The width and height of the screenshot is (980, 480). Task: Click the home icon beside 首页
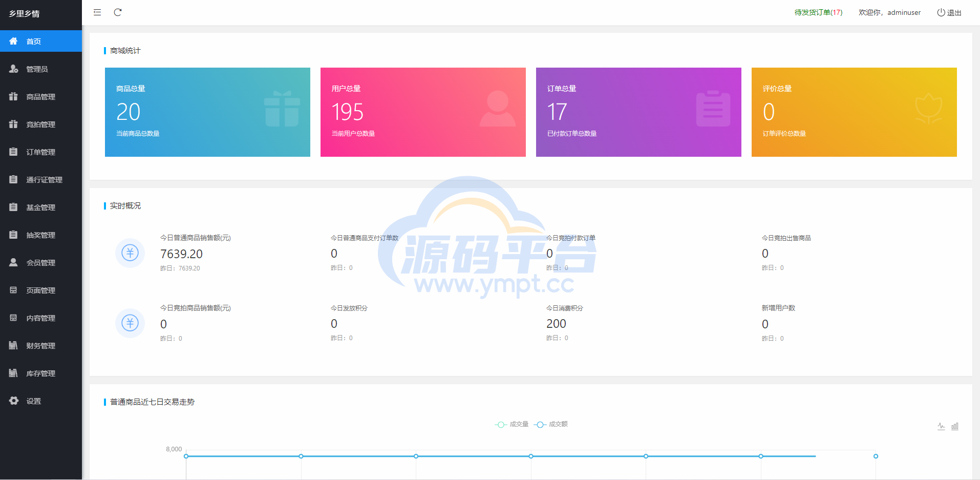[x=13, y=41]
